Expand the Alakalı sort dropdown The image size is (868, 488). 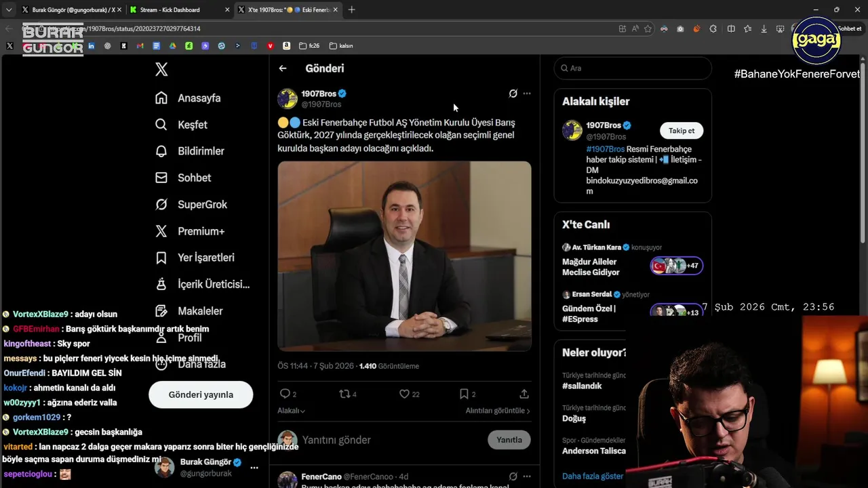click(291, 411)
